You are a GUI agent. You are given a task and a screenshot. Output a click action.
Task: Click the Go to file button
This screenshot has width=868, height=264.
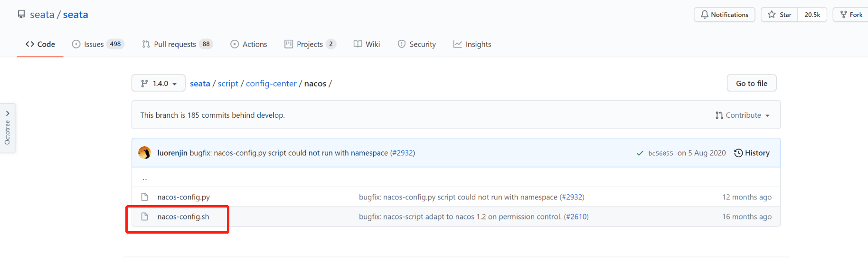[x=752, y=83]
